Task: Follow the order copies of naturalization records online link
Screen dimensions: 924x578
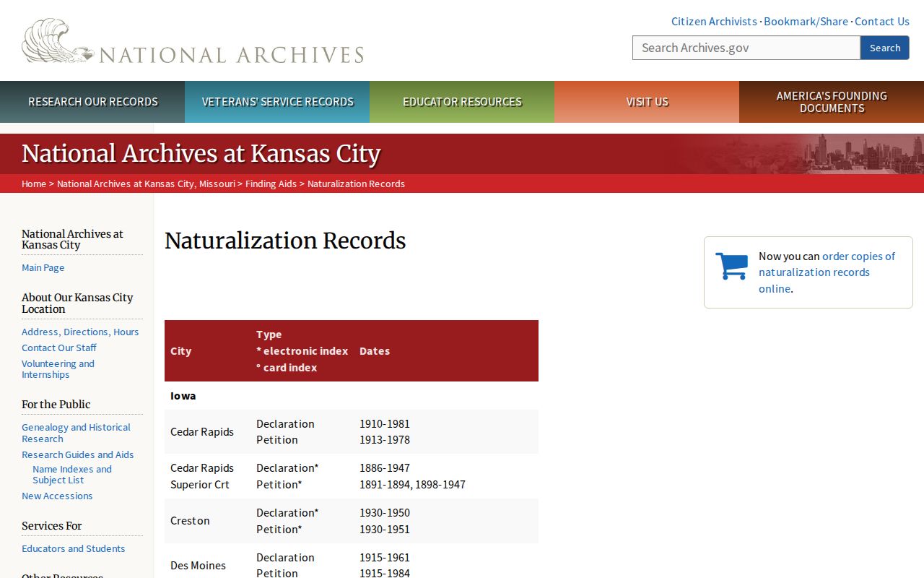Action: (x=827, y=272)
